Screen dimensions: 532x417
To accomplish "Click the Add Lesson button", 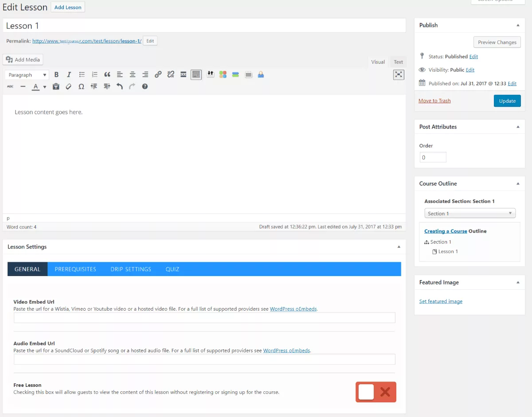I will (x=68, y=7).
